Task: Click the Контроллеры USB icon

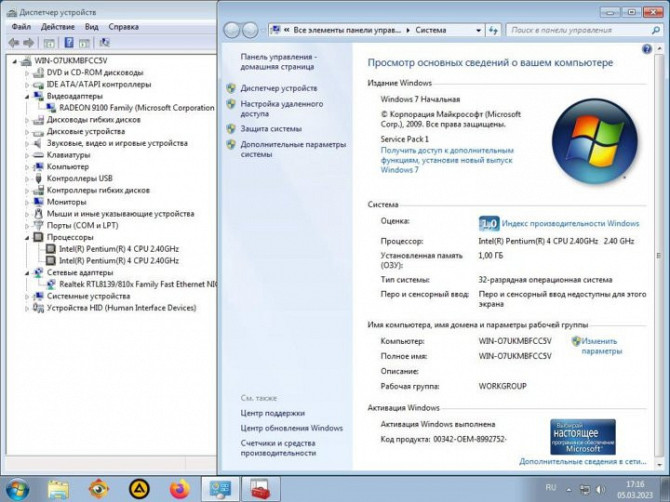Action: [x=38, y=178]
